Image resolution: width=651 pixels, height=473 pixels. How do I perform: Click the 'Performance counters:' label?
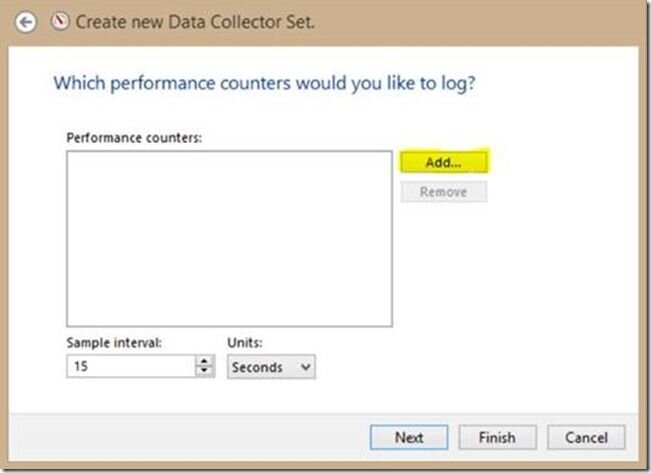coord(134,138)
